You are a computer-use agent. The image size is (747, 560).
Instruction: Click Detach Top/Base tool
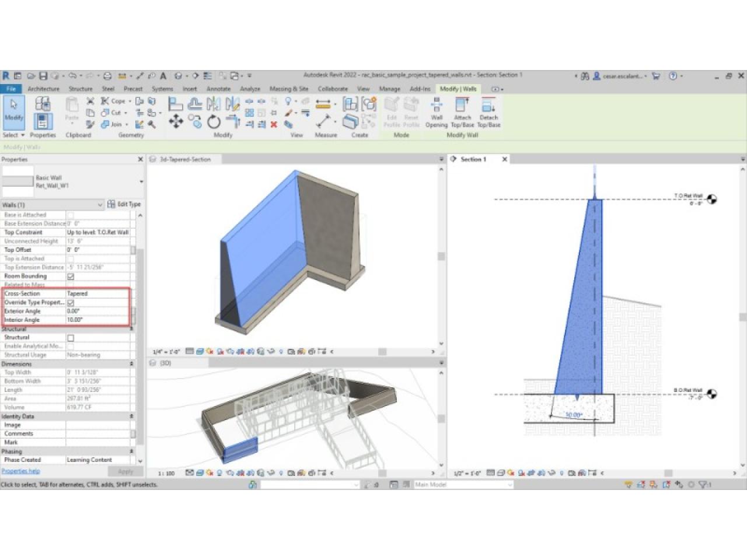(488, 113)
